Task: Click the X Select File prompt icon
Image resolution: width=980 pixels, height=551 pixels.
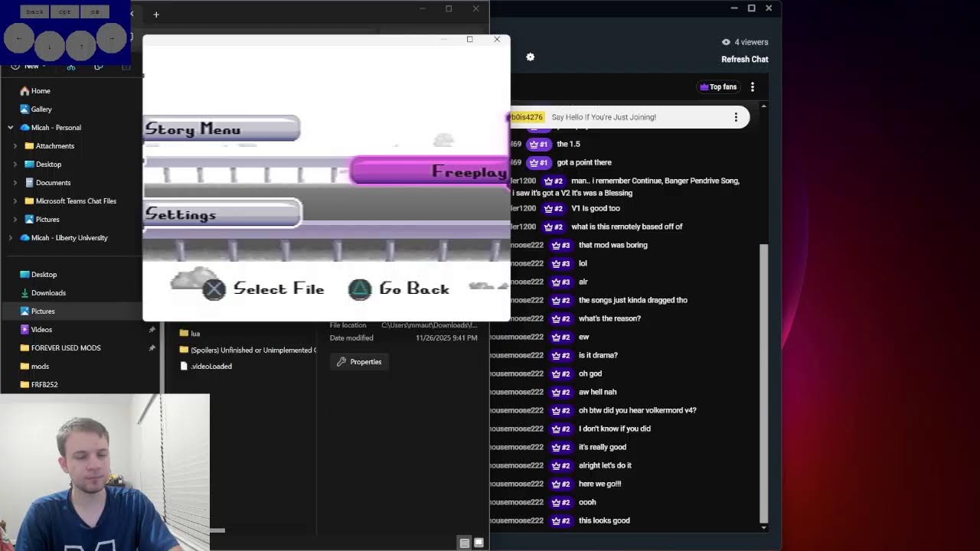Action: (214, 289)
